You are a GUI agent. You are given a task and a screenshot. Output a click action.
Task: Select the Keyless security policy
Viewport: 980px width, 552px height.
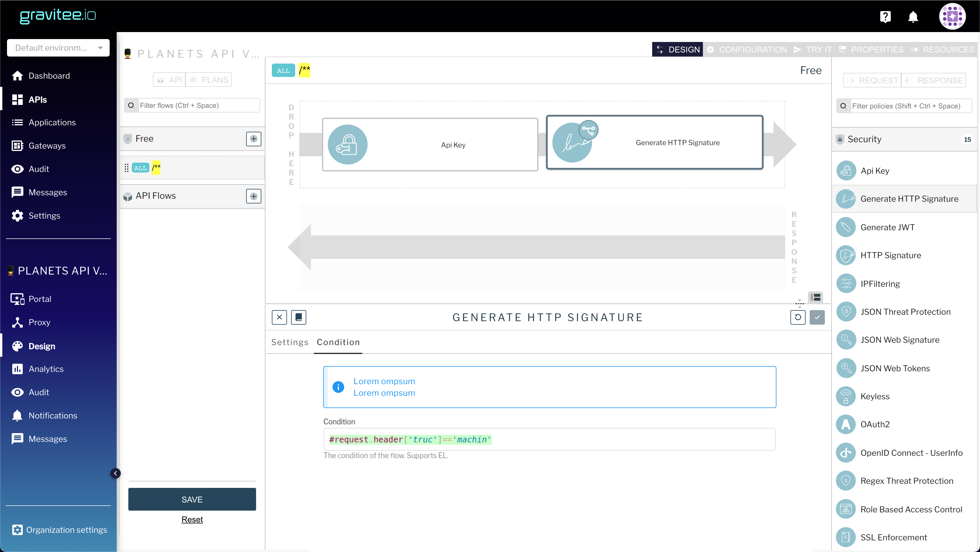[x=875, y=396]
